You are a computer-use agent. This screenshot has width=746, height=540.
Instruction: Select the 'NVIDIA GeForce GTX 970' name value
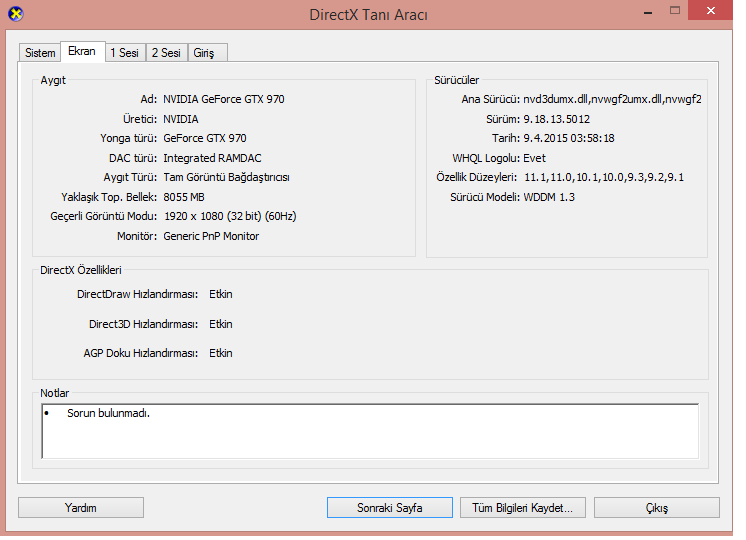tap(224, 99)
